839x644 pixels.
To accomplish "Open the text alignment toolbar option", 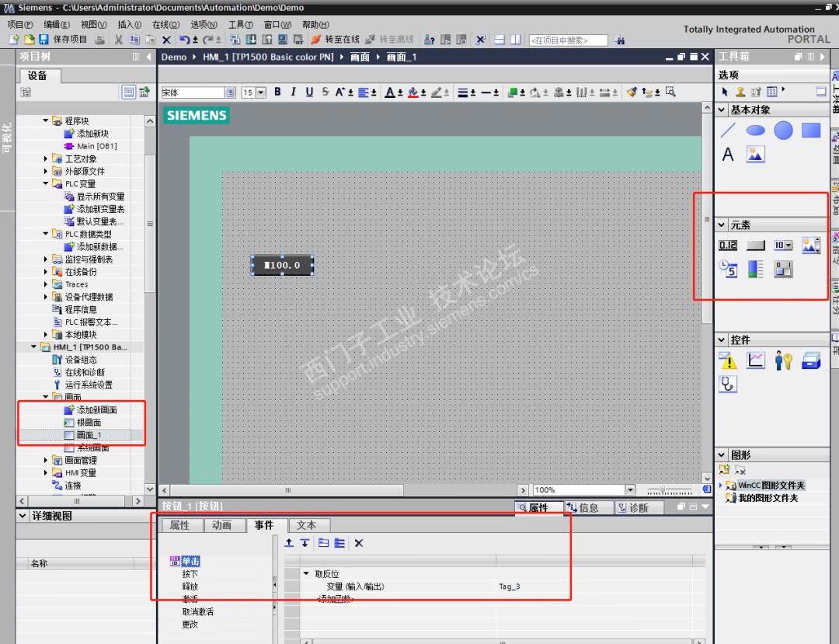I will tap(364, 92).
